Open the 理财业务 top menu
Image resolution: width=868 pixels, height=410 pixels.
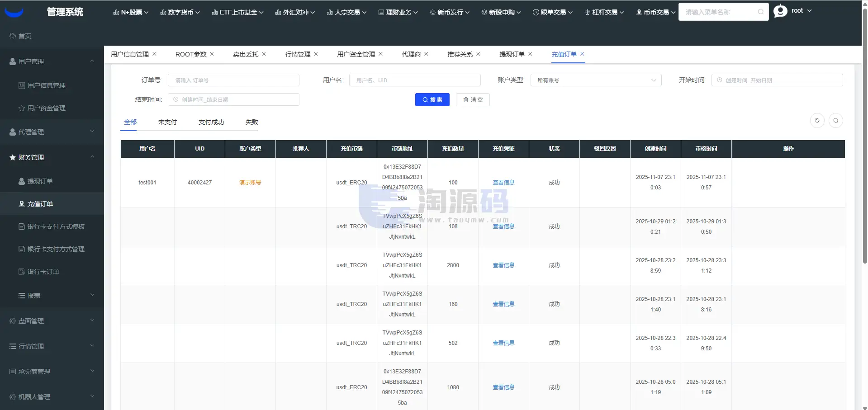pos(398,12)
